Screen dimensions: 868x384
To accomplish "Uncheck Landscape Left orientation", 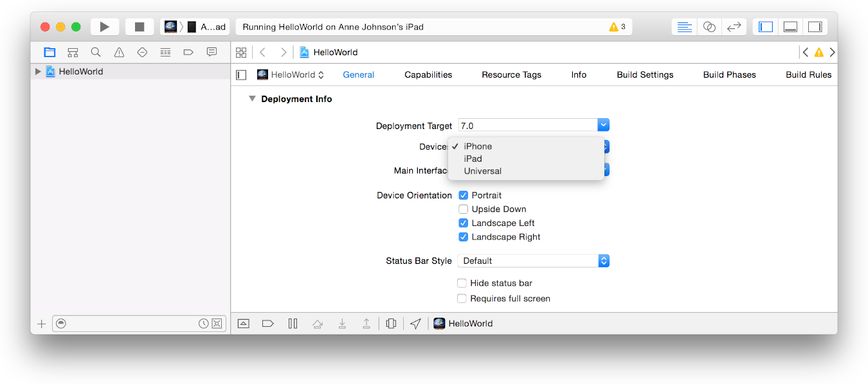I will 463,223.
